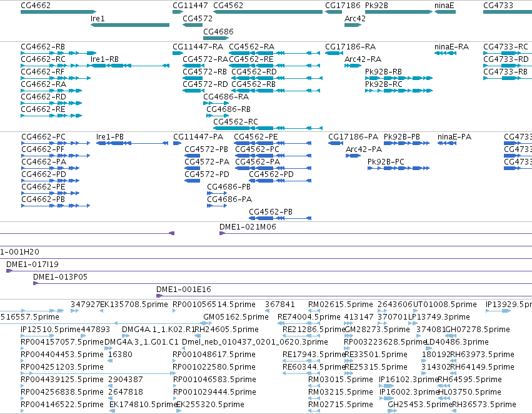
Task: Open the RP004404453.5prime EST label
Action: 62,355
